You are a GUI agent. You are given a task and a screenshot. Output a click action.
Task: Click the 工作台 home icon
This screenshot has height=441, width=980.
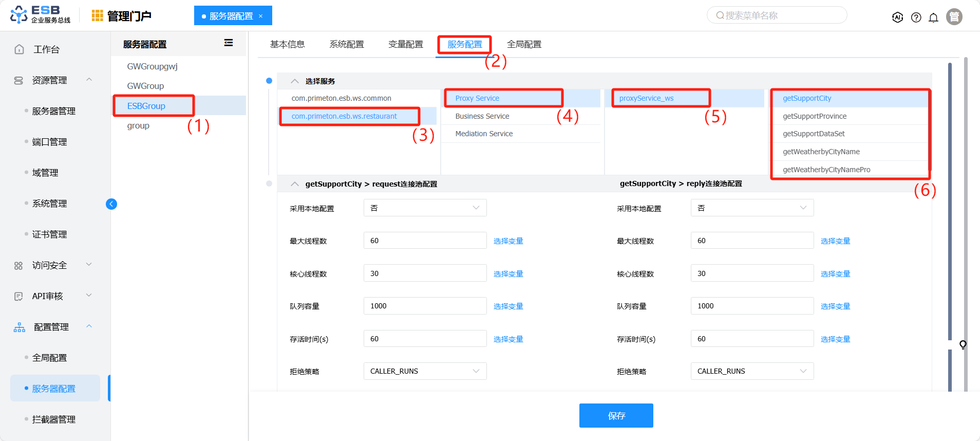click(x=19, y=49)
